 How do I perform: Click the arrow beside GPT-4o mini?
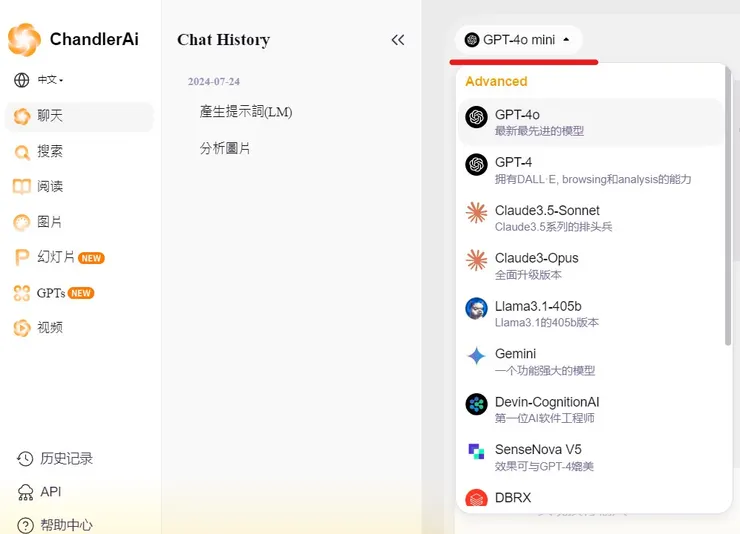point(566,40)
